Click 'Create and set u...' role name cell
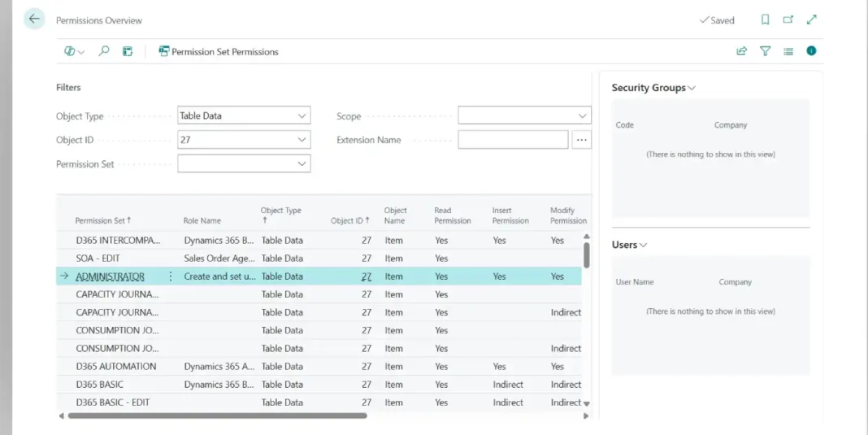868x435 pixels. 219,276
